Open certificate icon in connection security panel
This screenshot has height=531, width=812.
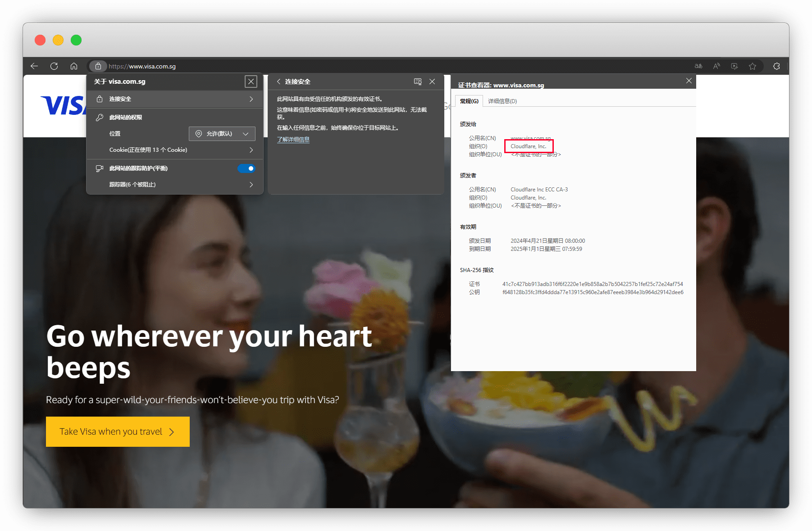pos(417,82)
